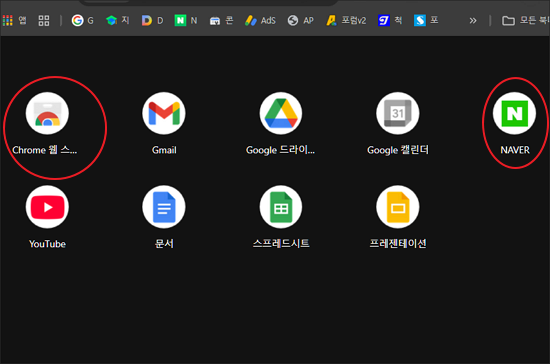550x364 pixels.
Task: Open the tab groups grid icon
Action: pyautogui.click(x=44, y=21)
